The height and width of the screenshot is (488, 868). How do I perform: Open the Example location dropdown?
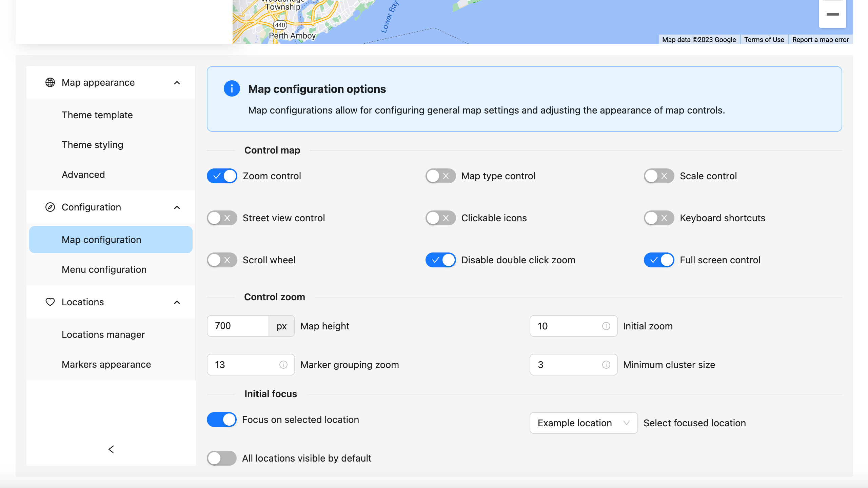point(584,423)
